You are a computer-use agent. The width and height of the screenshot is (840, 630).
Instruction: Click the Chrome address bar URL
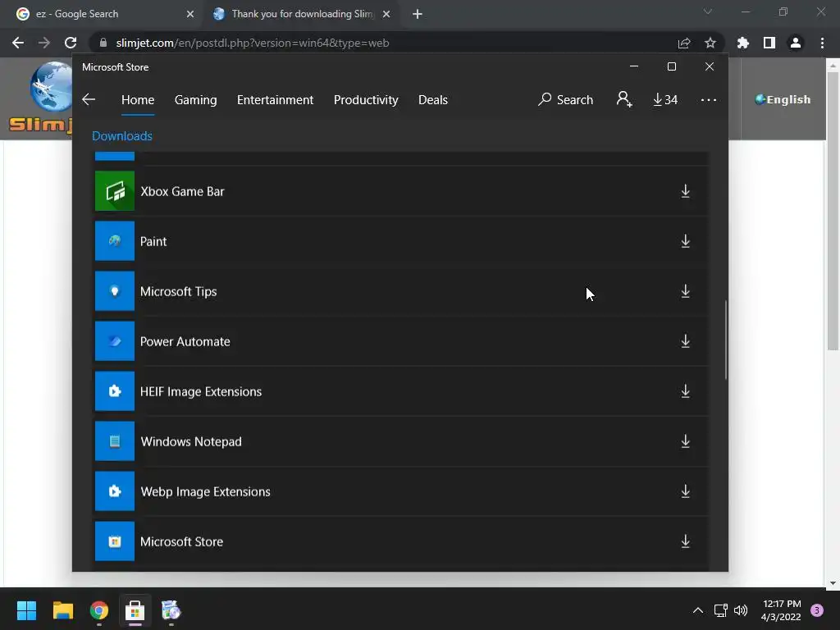click(x=253, y=43)
